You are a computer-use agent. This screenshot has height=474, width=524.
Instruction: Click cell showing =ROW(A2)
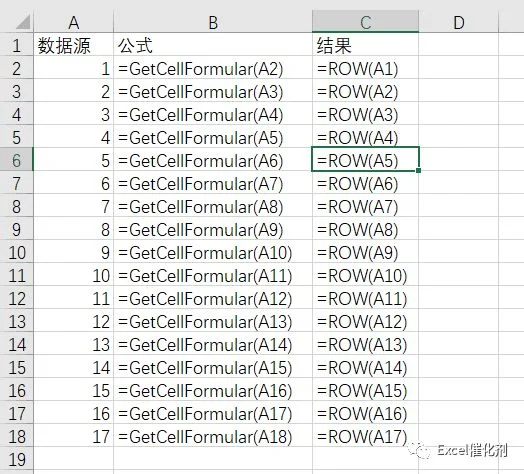pyautogui.click(x=365, y=91)
